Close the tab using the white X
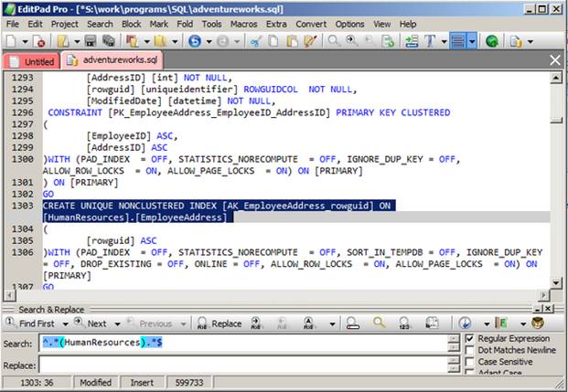 click(x=555, y=60)
